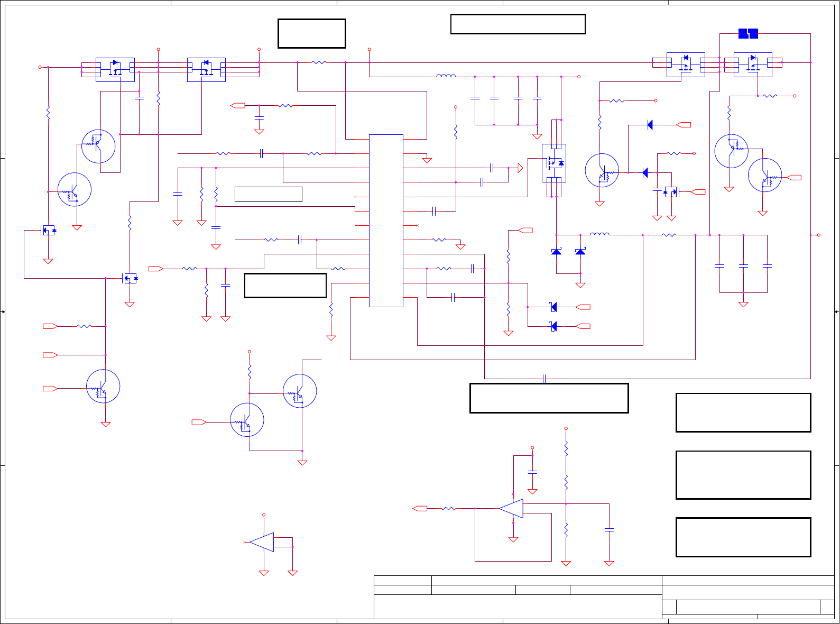Select the tall central IC rectangle

pos(386,221)
